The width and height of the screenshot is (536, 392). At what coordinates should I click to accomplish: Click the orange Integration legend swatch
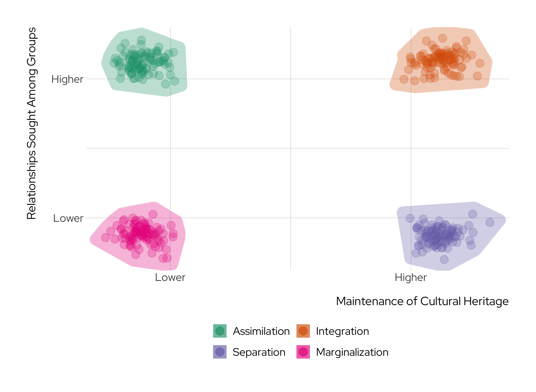(303, 331)
